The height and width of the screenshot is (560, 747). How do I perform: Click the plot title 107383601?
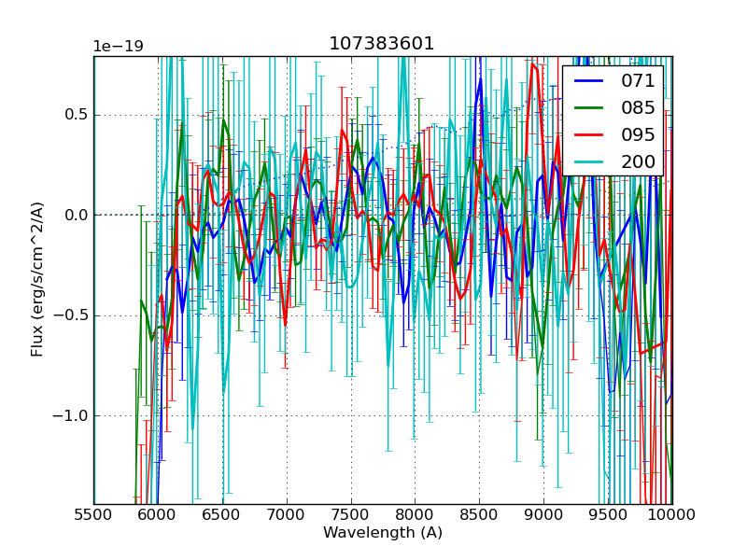(x=382, y=44)
